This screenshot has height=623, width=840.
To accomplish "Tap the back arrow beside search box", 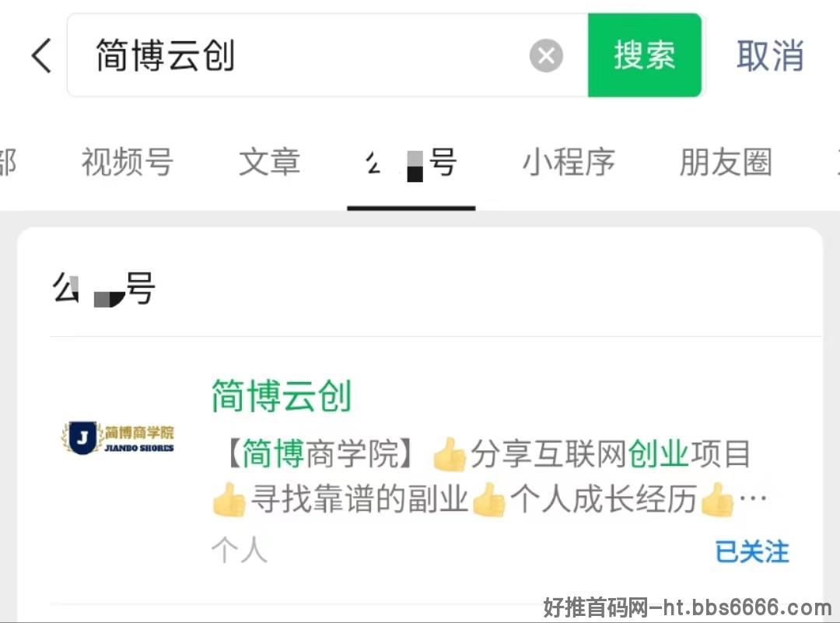I will pyautogui.click(x=42, y=55).
